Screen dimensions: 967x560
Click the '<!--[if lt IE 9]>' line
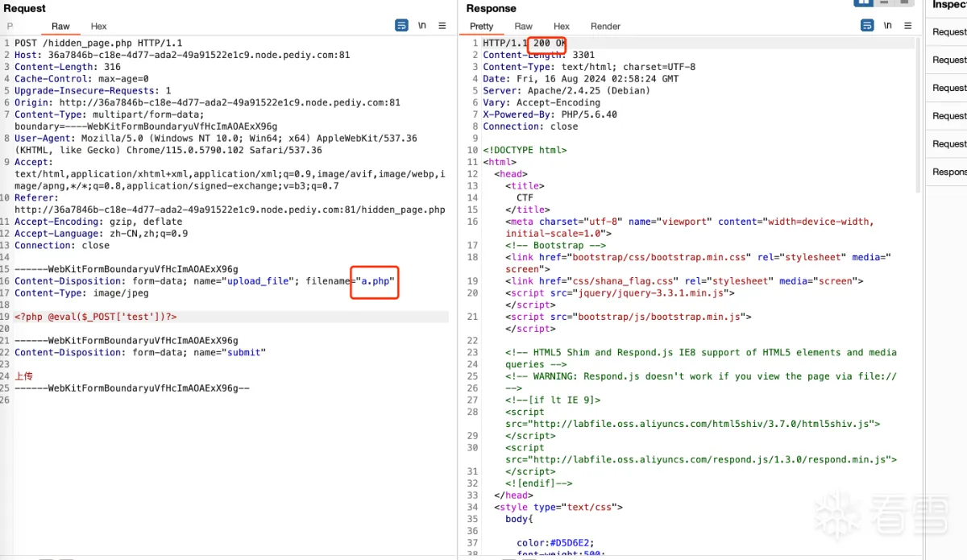pos(554,400)
